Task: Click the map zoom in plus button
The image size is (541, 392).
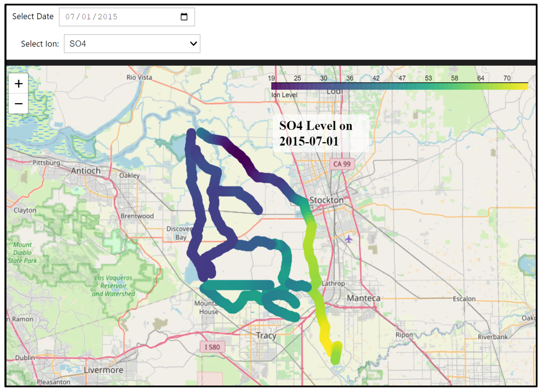Action: click(x=19, y=84)
